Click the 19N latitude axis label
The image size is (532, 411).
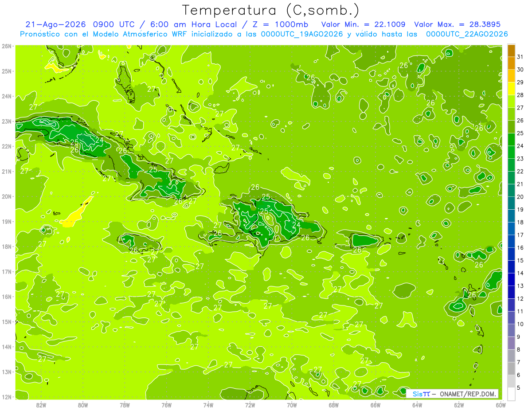coord(7,221)
